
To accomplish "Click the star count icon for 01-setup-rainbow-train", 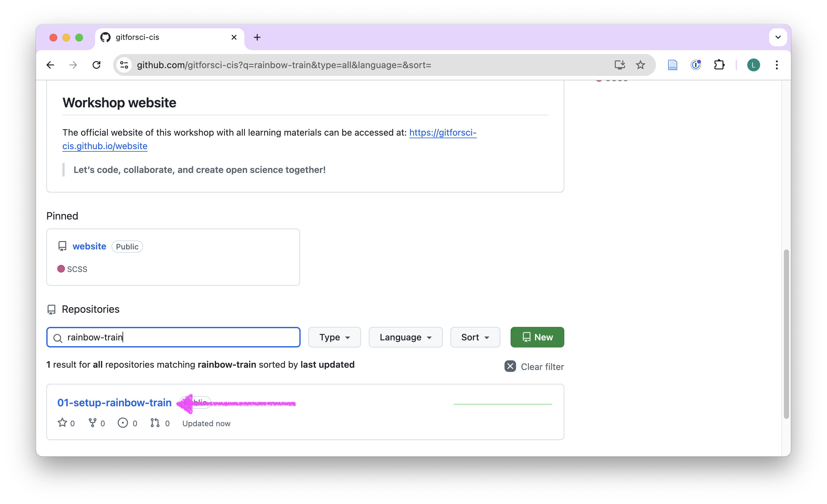I will [x=62, y=423].
